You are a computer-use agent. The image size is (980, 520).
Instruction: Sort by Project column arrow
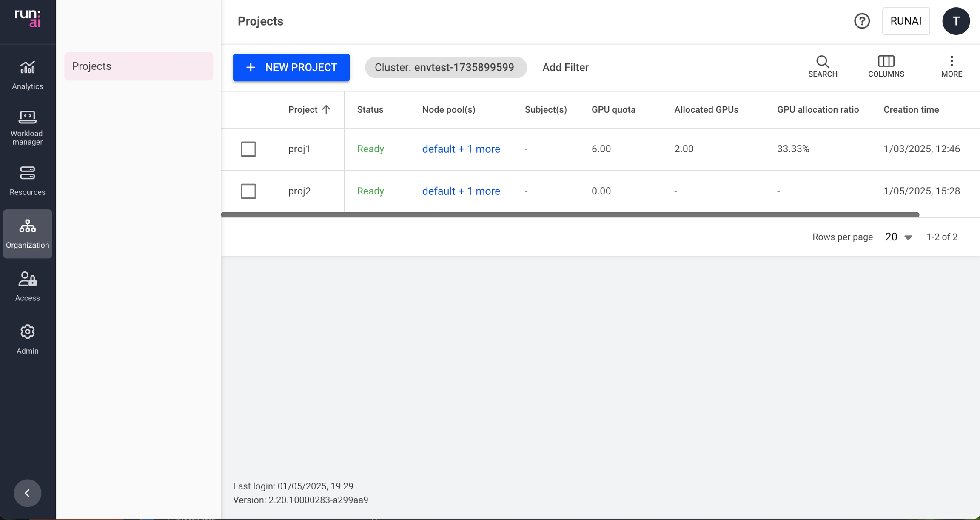pos(326,110)
